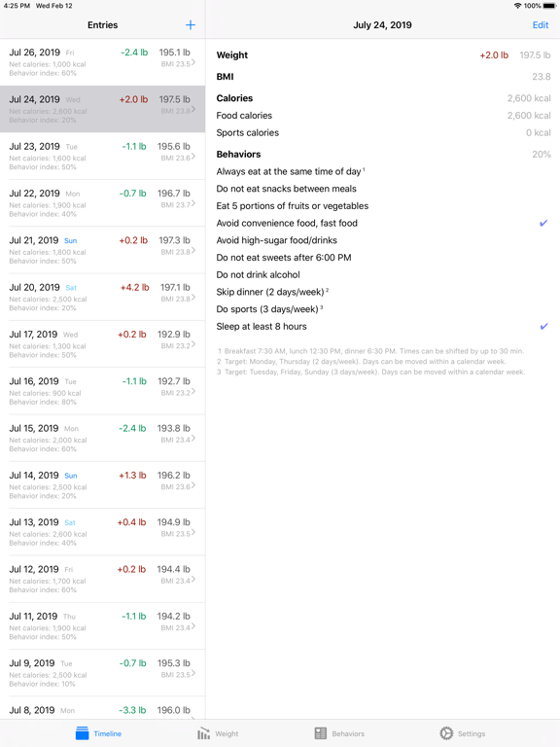This screenshot has height=747, width=560.
Task: Switch to the Weight chart tab
Action: pyautogui.click(x=218, y=733)
